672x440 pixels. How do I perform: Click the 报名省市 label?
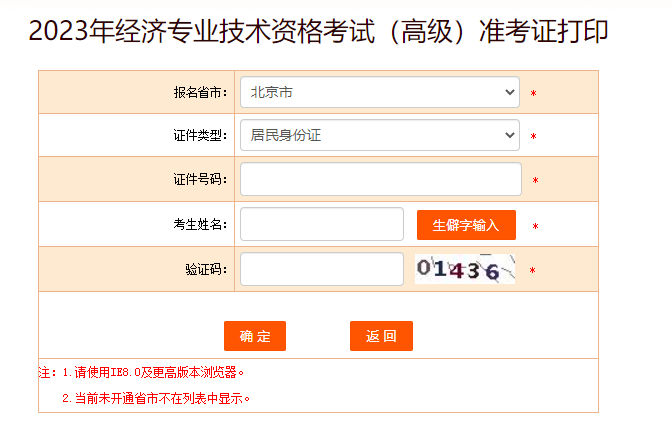pos(200,93)
